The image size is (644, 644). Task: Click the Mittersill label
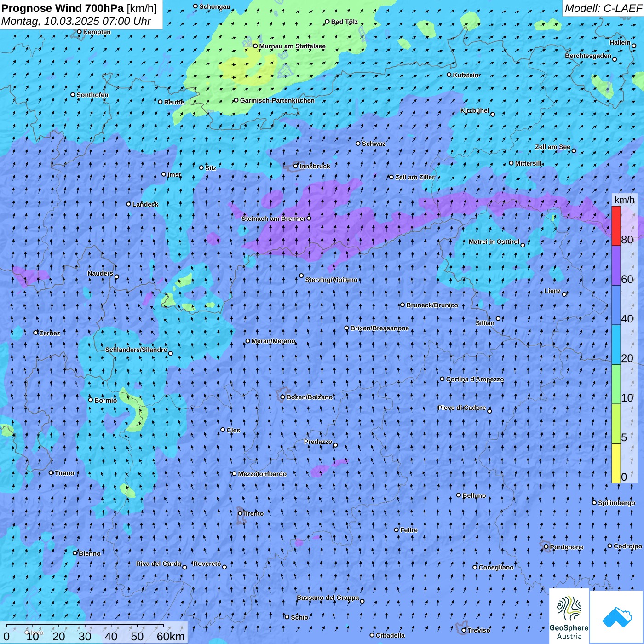click(x=529, y=163)
